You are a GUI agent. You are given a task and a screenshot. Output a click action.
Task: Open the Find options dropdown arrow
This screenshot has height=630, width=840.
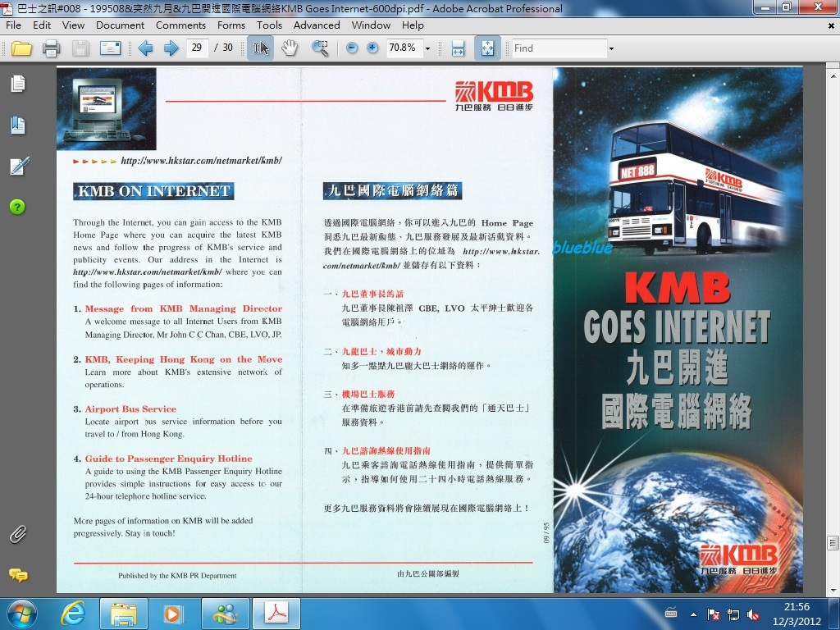611,48
